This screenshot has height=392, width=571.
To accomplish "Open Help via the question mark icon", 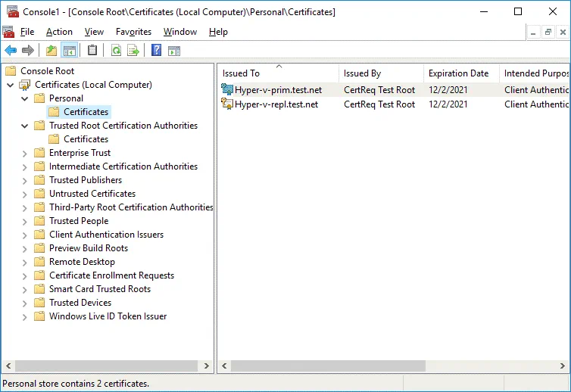I will click(x=156, y=51).
